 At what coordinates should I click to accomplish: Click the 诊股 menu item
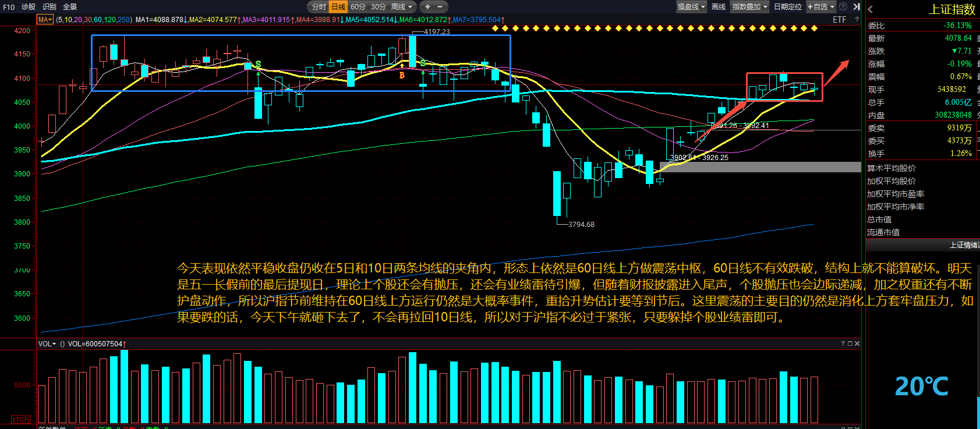point(29,7)
